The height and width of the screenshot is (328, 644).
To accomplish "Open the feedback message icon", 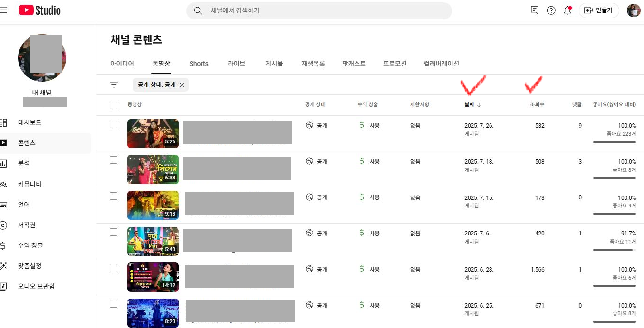I will coord(535,10).
